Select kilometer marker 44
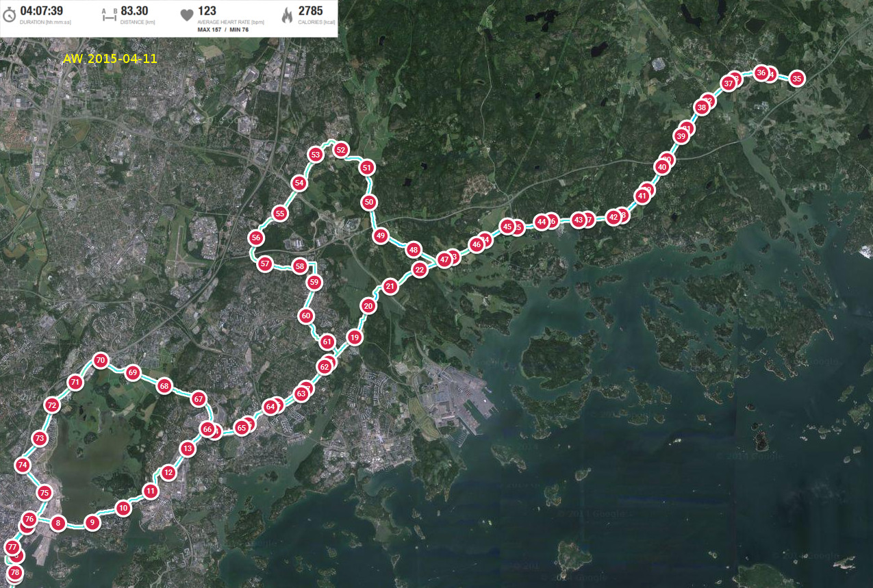 [x=542, y=222]
